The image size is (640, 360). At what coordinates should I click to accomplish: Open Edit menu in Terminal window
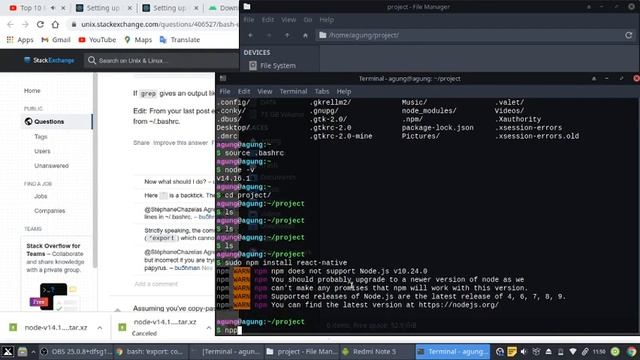(244, 91)
